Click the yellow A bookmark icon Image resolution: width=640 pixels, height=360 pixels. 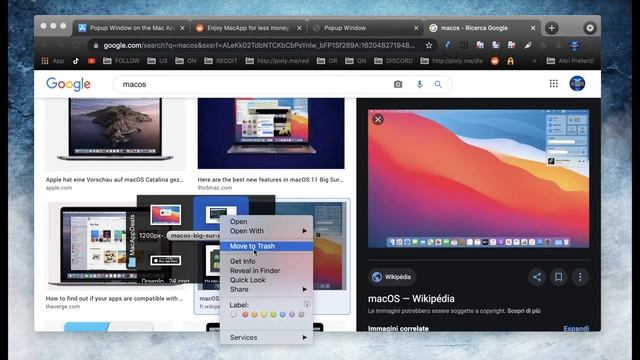510,61
